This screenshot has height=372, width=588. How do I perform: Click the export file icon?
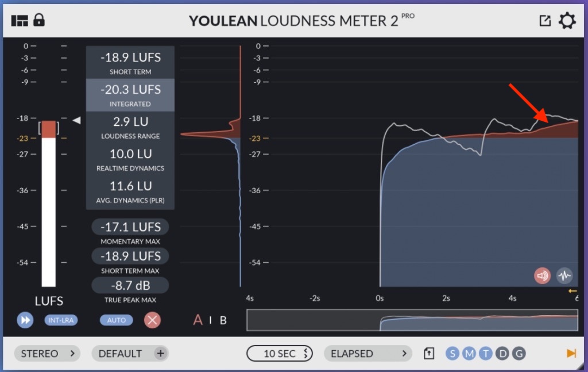point(429,354)
